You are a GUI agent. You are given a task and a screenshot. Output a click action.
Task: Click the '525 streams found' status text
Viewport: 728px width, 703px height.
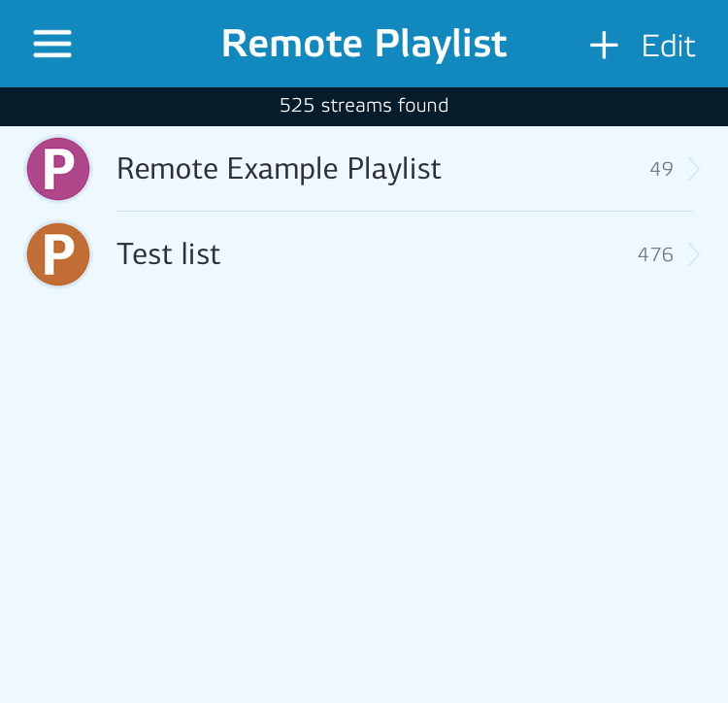[x=364, y=106]
